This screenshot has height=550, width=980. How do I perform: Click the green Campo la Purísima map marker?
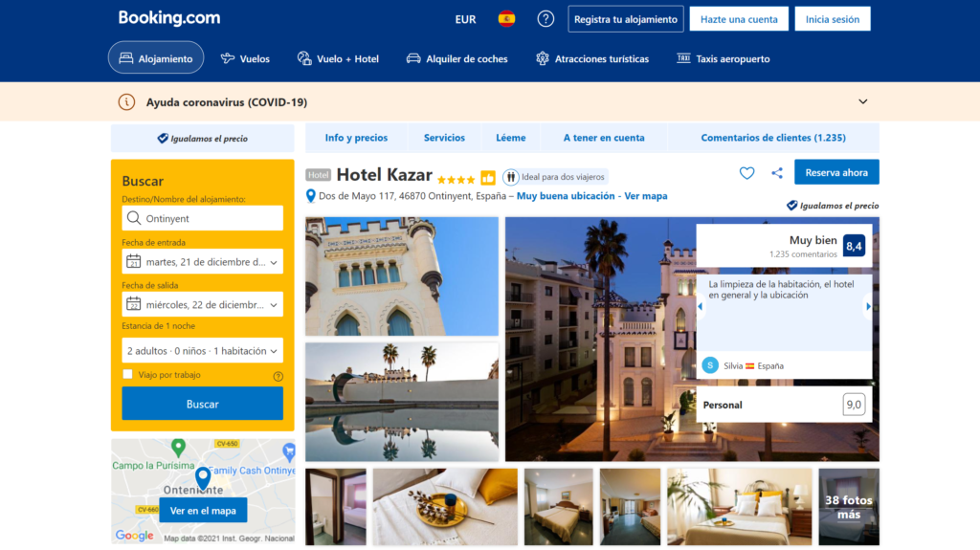[x=178, y=448]
